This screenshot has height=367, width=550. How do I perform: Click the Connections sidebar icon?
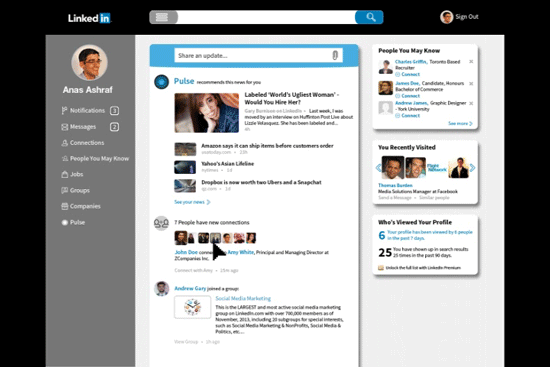point(65,143)
